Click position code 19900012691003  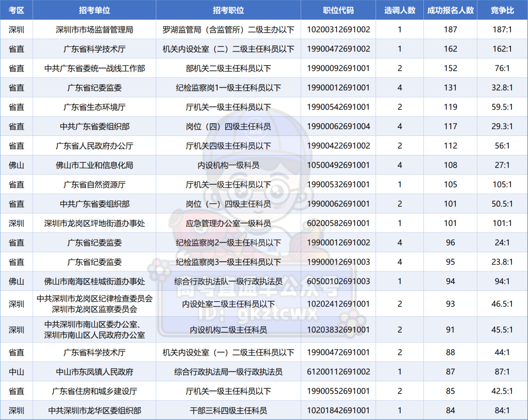pyautogui.click(x=338, y=262)
